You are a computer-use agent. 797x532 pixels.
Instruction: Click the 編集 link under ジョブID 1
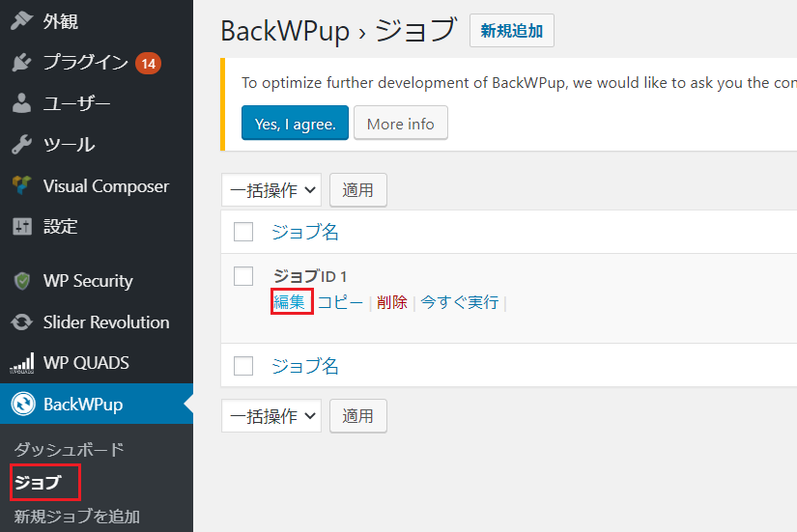[289, 302]
